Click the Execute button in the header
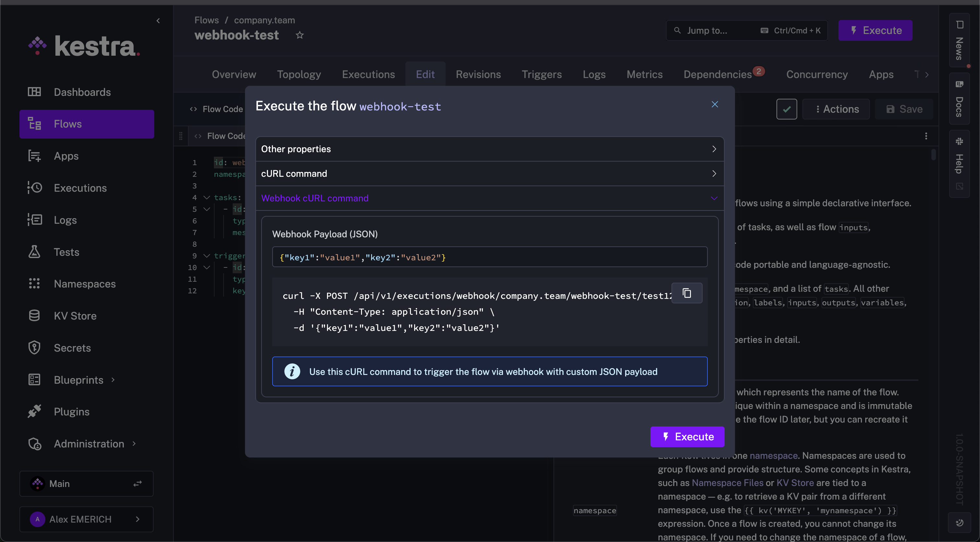Screen dimensions: 980x542 (875, 30)
